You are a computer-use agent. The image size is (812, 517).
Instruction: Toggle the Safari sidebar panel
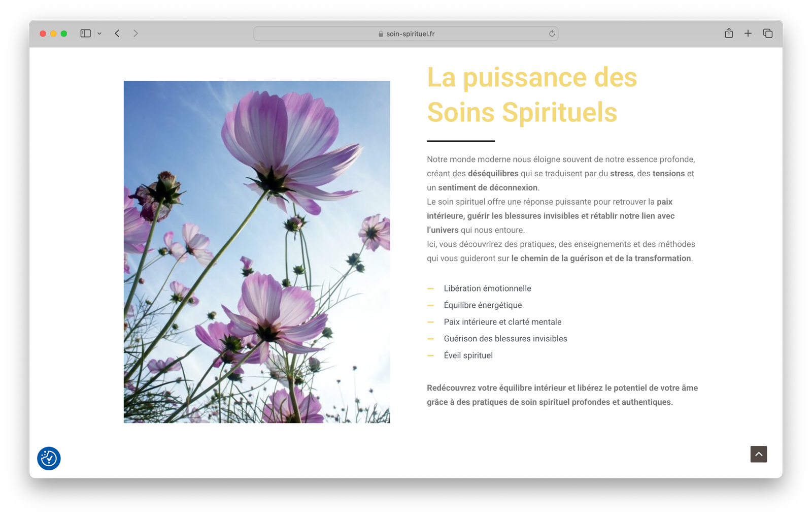tap(85, 34)
